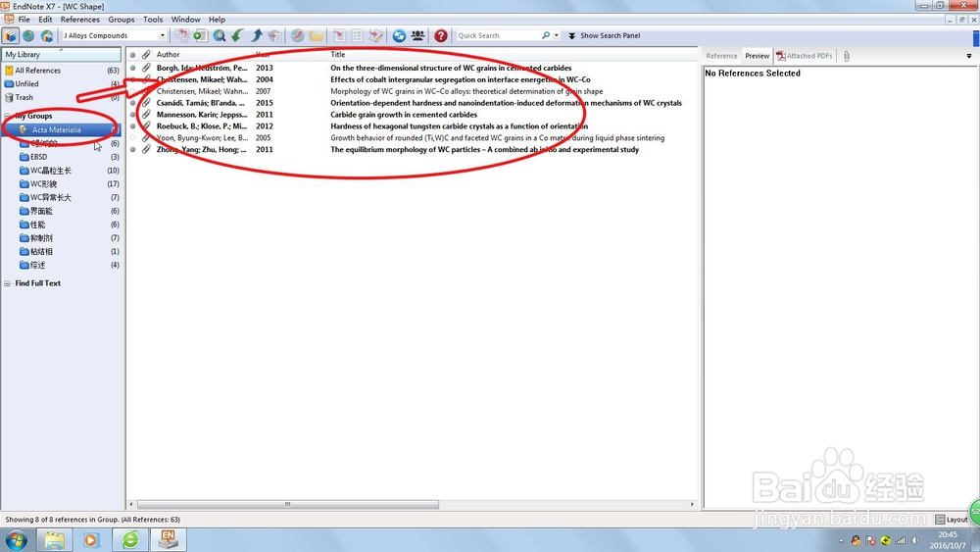Image resolution: width=980 pixels, height=552 pixels.
Task: Open the Layout menu button
Action: 952,520
